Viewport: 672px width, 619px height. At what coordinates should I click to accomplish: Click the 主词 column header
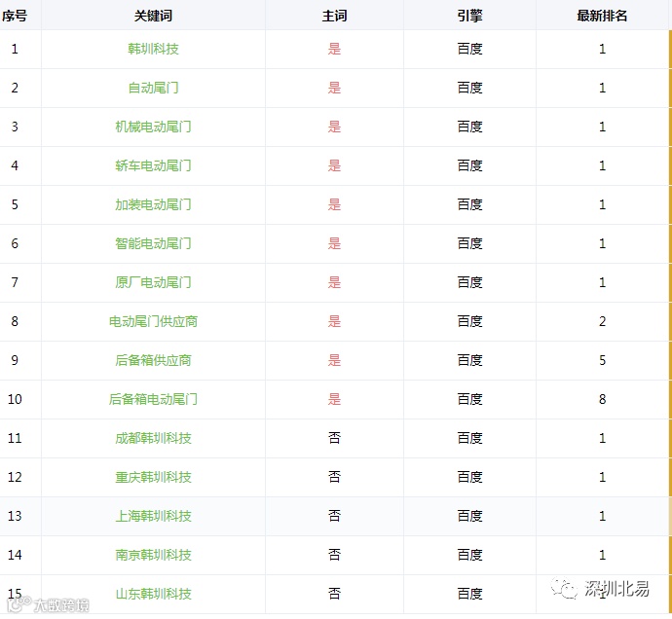[334, 16]
